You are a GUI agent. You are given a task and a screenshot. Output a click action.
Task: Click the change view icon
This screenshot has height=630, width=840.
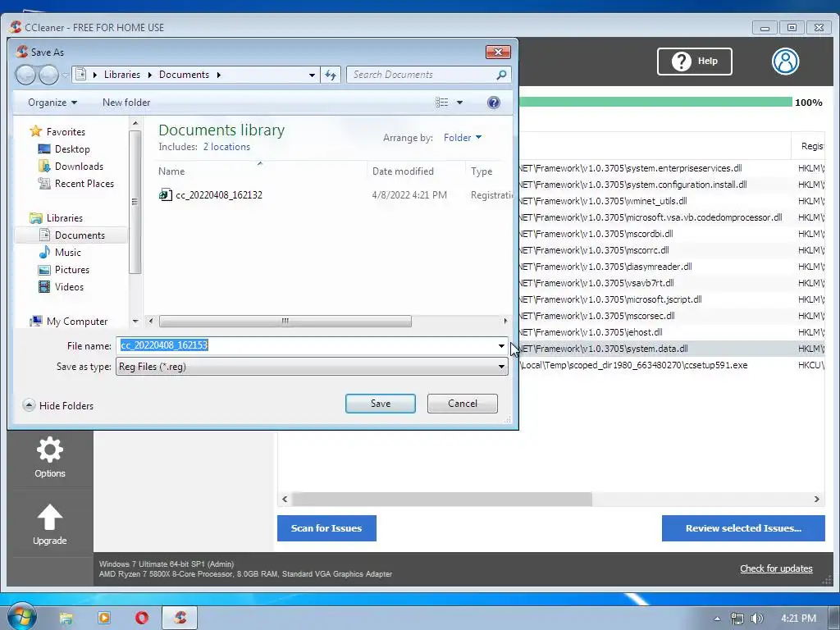tap(442, 103)
